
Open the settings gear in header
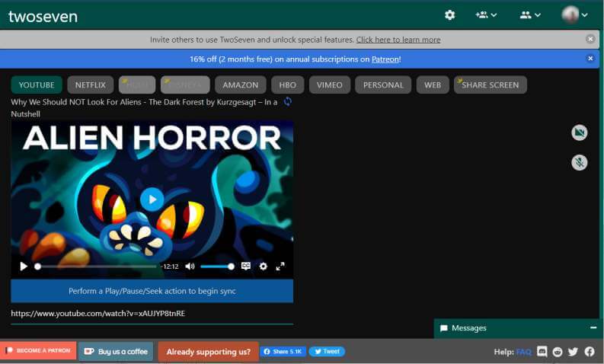click(x=449, y=15)
